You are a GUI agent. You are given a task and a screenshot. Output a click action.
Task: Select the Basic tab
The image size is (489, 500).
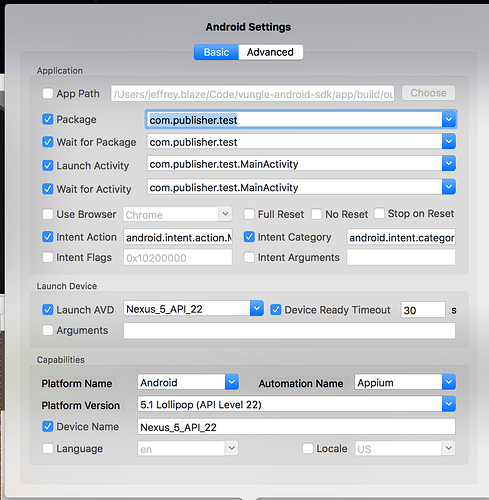click(x=216, y=52)
